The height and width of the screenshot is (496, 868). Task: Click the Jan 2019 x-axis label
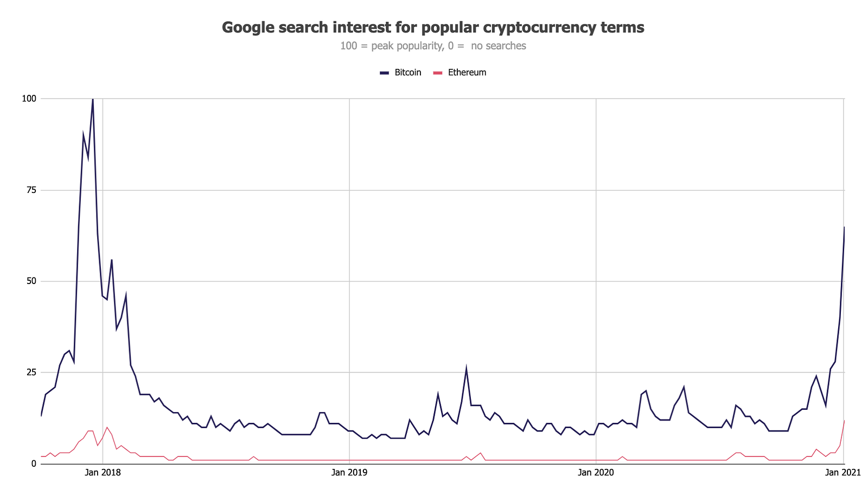click(349, 473)
